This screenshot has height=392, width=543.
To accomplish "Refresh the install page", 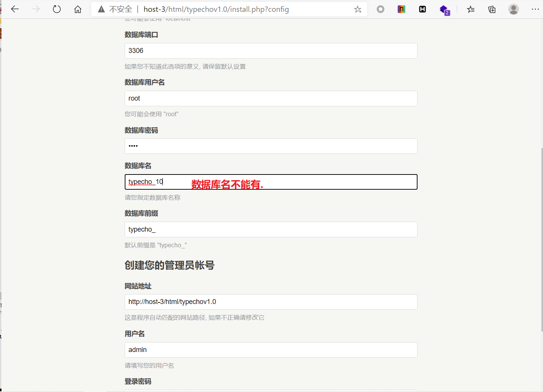I will pyautogui.click(x=56, y=9).
